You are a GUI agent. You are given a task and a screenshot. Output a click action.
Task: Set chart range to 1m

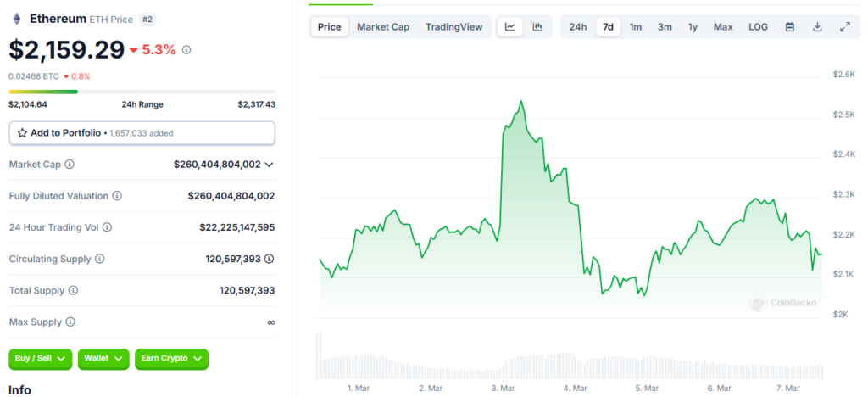[x=636, y=26]
